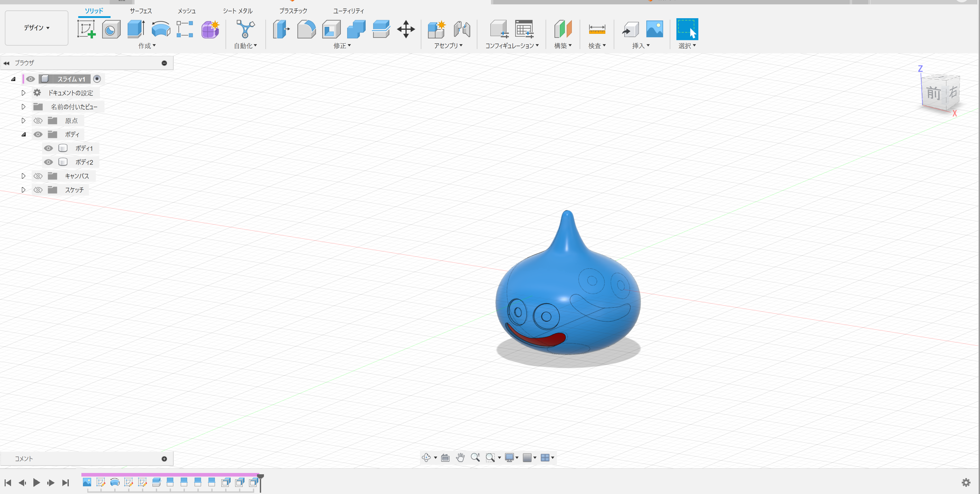Select the Revolve tool
The width and height of the screenshot is (980, 494).
point(160,29)
